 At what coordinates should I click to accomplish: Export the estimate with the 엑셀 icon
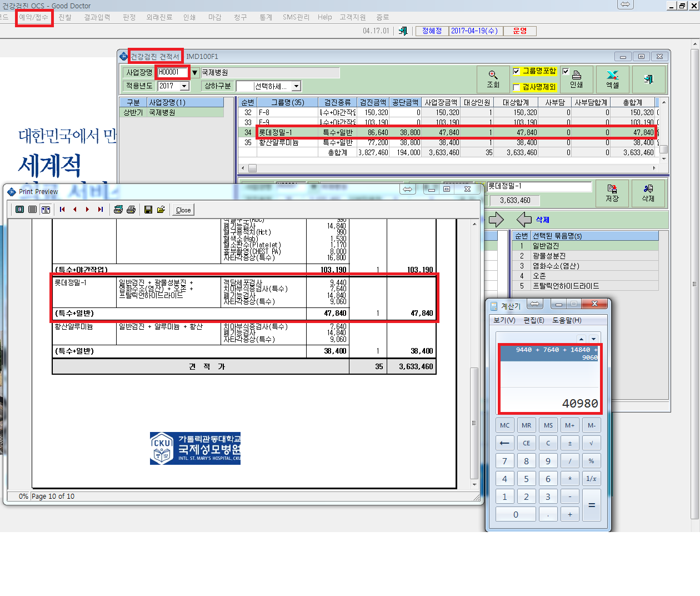click(x=612, y=80)
